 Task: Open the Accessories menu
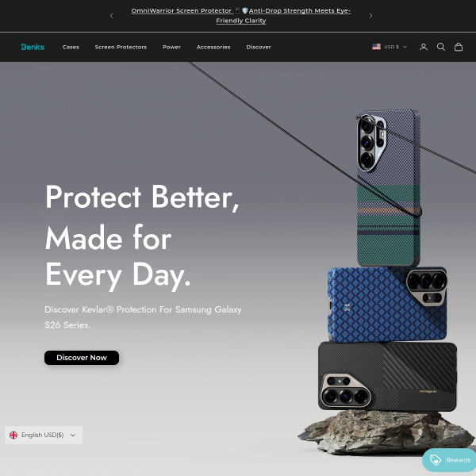213,47
